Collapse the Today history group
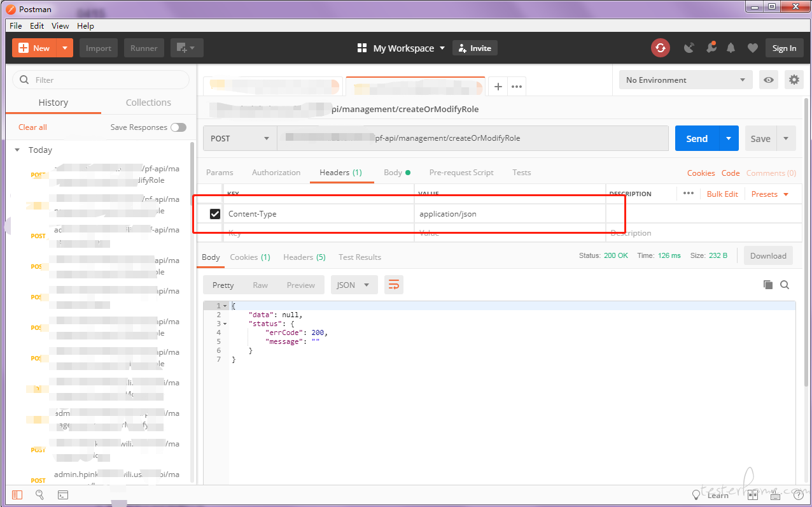Viewport: 812px width, 507px height. (x=17, y=150)
